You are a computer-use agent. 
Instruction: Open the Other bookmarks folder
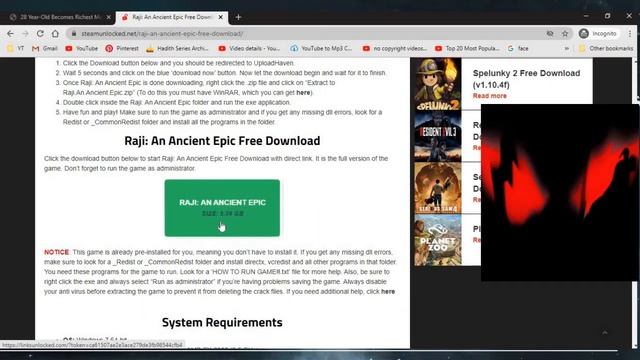click(x=606, y=48)
